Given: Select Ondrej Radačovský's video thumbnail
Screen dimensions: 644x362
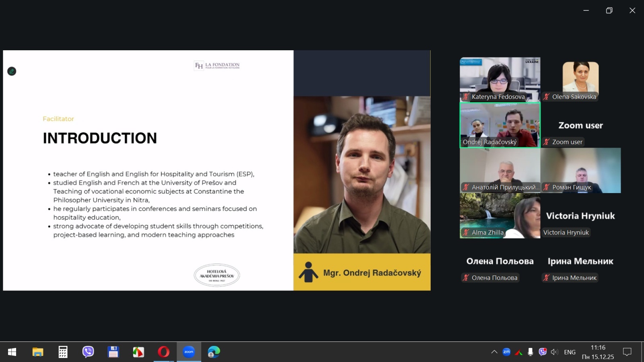Looking at the screenshot, I should click(500, 125).
